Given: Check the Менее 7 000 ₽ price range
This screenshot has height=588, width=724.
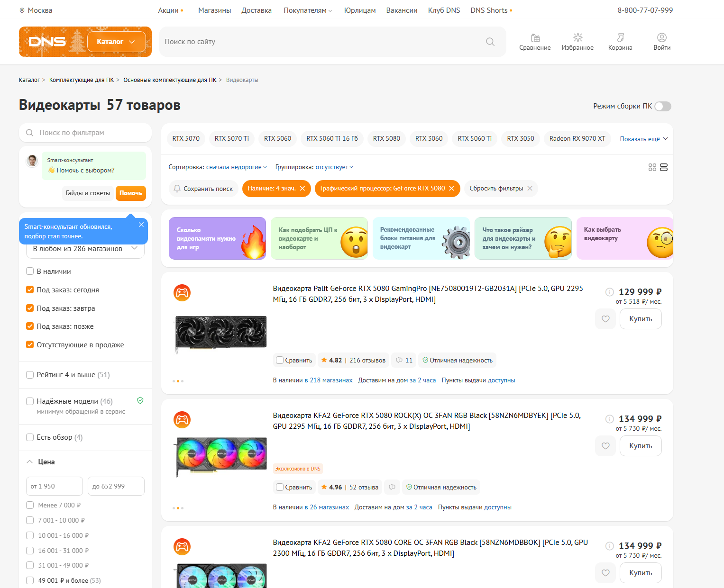Looking at the screenshot, I should pyautogui.click(x=30, y=505).
